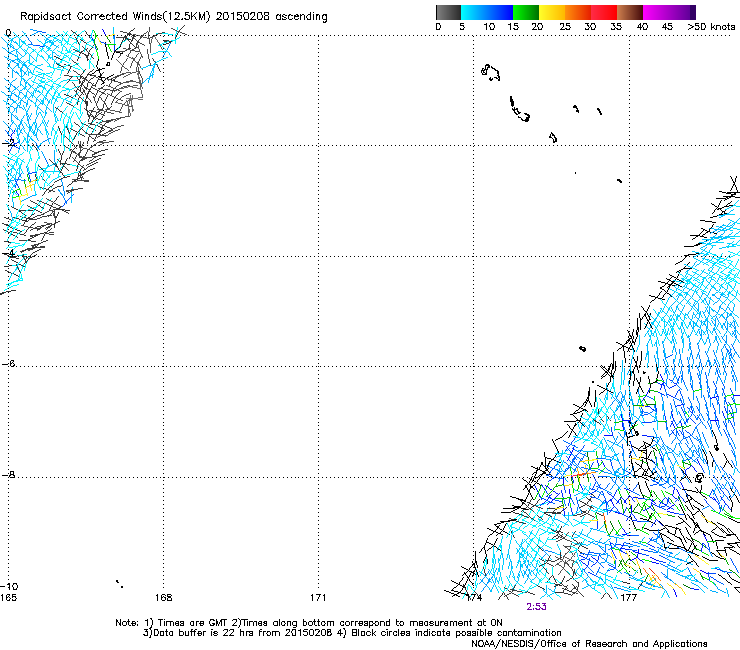Click the brown 35-40 knots color band

630,12
